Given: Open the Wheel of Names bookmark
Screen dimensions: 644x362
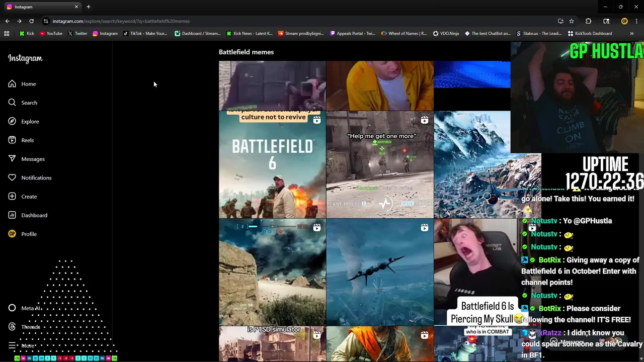Looking at the screenshot, I should point(404,34).
